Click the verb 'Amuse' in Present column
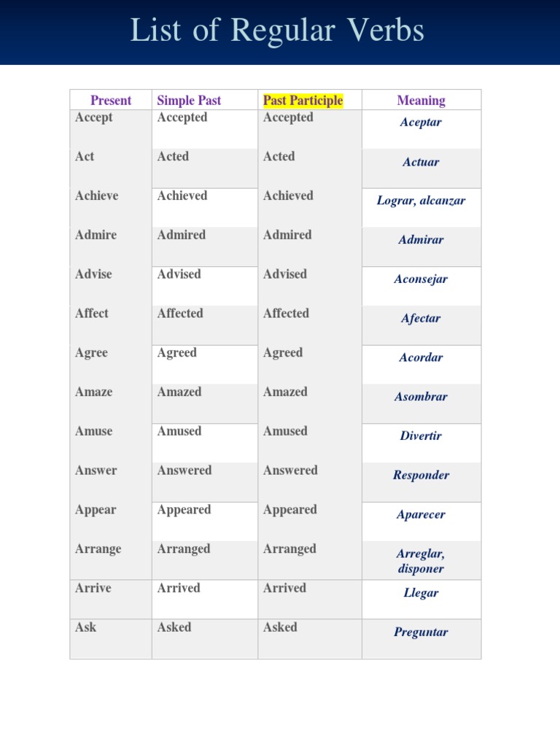 [94, 431]
